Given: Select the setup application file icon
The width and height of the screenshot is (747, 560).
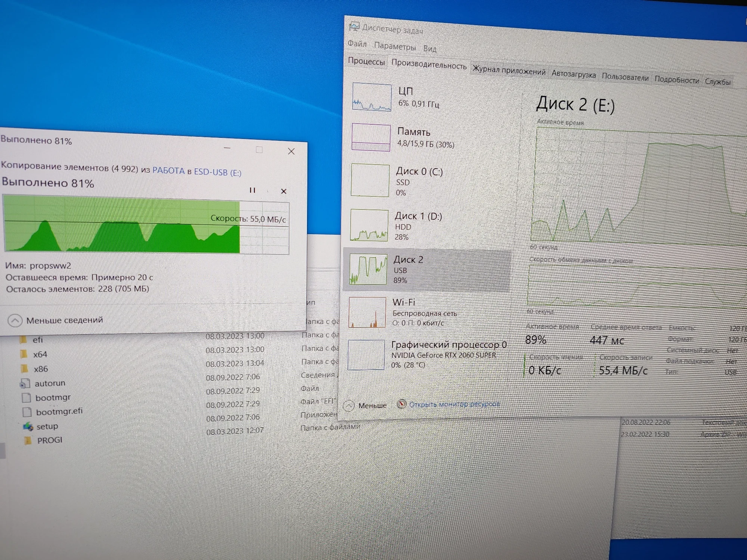Looking at the screenshot, I should pos(28,426).
